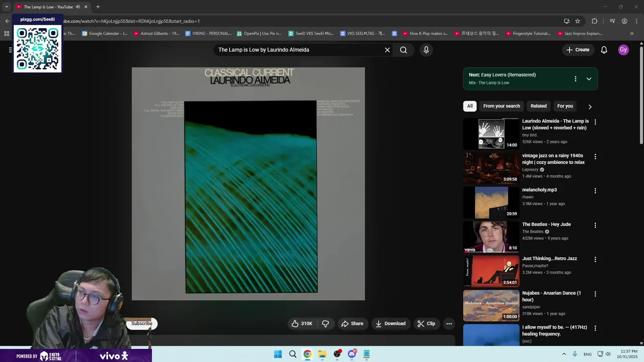The image size is (644, 362).
Task: Click the Share button
Action: click(x=352, y=324)
